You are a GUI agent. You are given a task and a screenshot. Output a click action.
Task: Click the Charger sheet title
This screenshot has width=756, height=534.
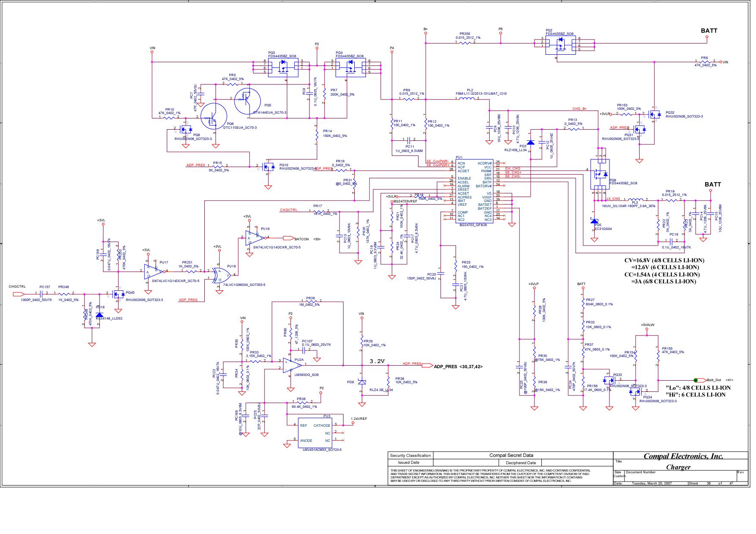pos(678,467)
